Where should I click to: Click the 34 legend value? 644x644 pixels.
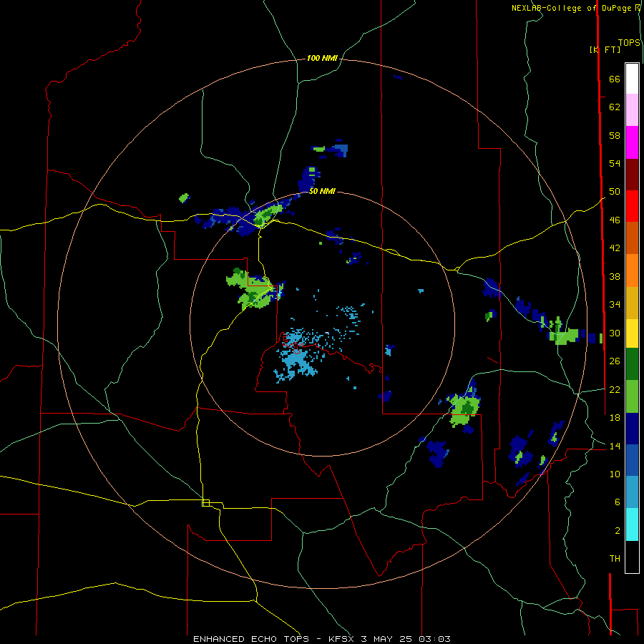[x=615, y=305]
